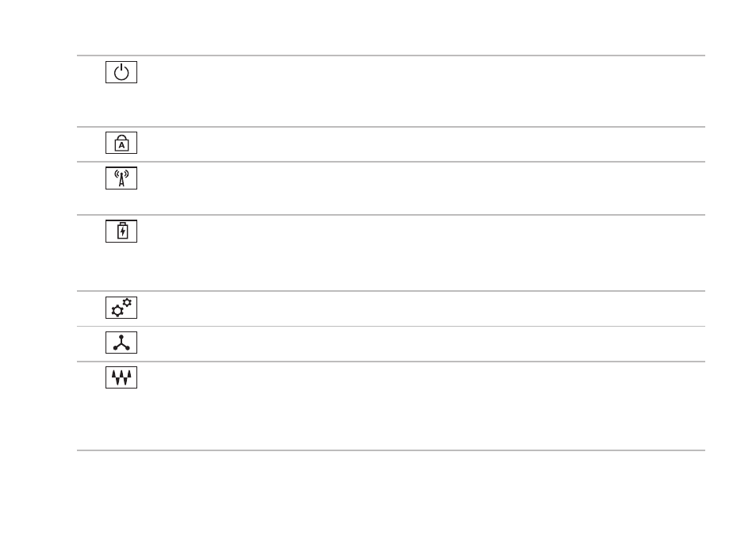
Task: Toggle the wireless radio indicator
Action: click(121, 178)
